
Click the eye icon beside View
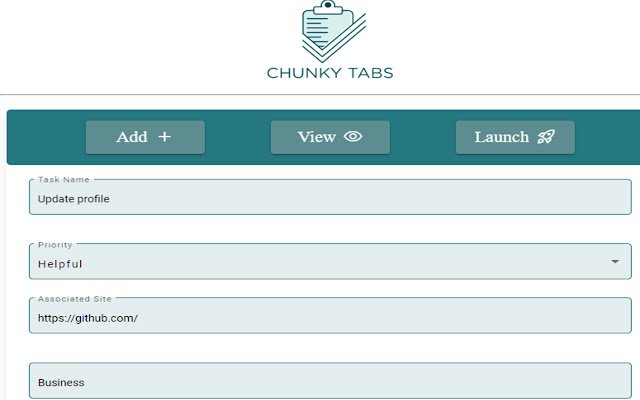(353, 136)
